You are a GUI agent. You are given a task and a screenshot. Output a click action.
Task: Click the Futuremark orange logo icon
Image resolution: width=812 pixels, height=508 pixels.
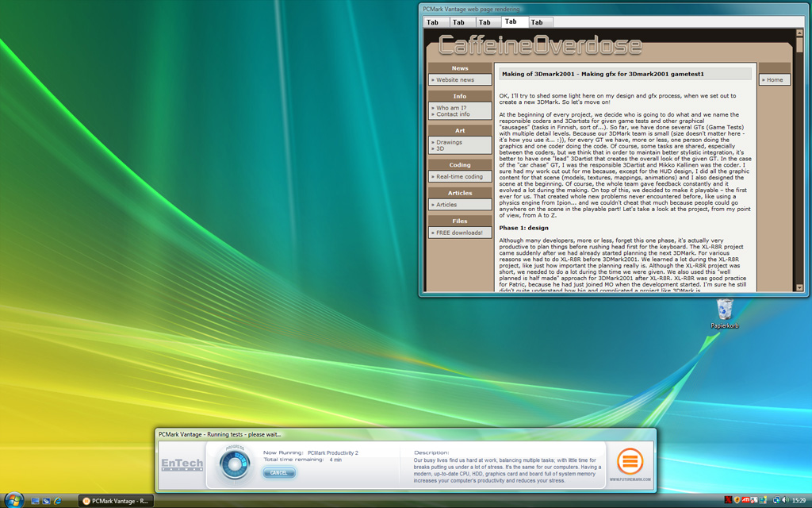pos(630,460)
